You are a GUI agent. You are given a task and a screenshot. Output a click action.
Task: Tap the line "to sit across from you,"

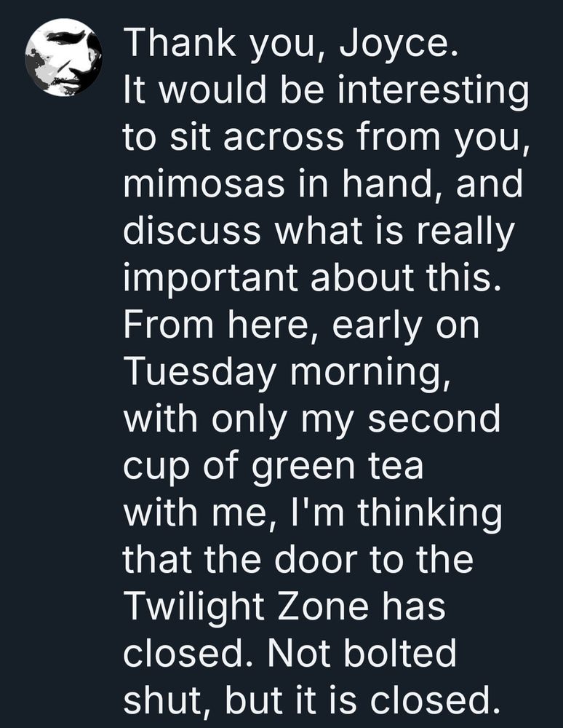coord(327,138)
